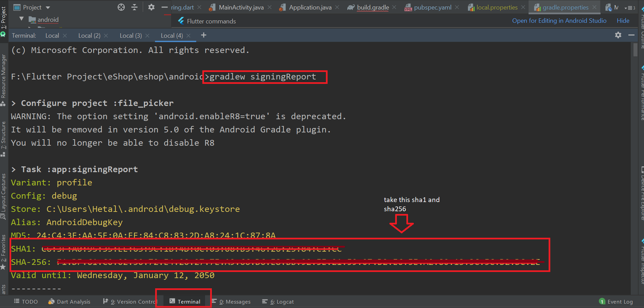Show the hidden editor tabs list
The width and height of the screenshot is (644, 308).
[630, 8]
